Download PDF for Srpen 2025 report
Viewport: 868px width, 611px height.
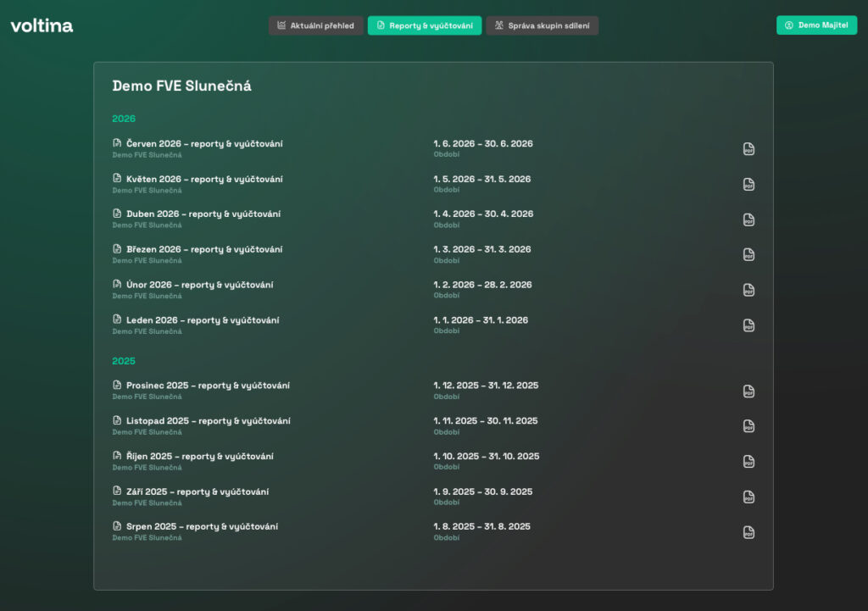point(748,532)
